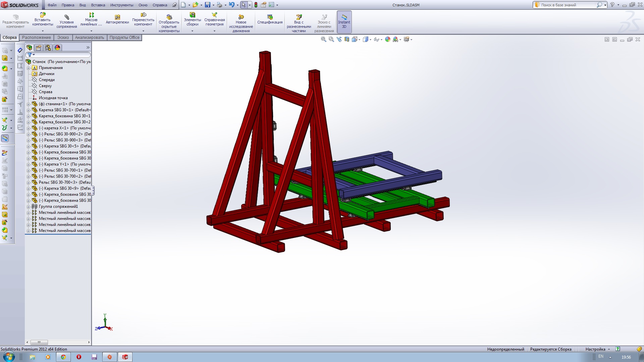The image size is (644, 362).
Task: Click Спецификация bill of materials icon
Action: [270, 17]
